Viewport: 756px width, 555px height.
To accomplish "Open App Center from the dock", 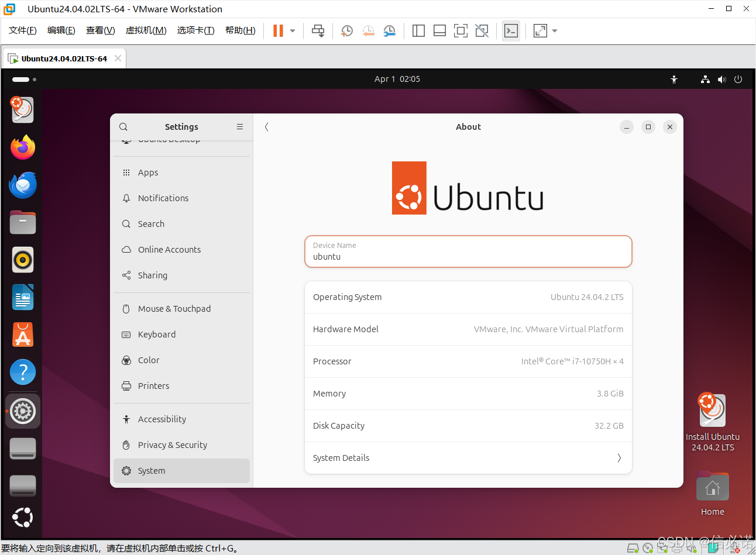I will pos(23,335).
